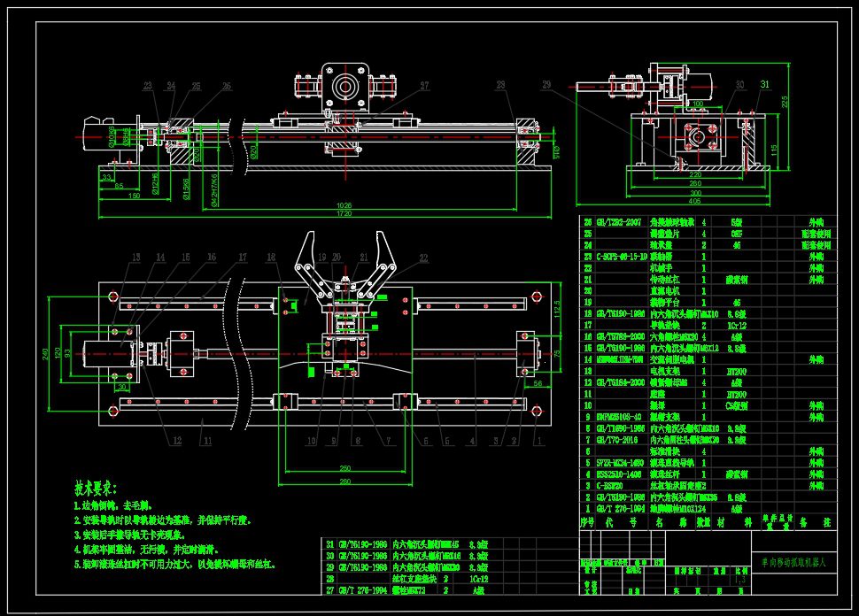Pick callout number 30 in side view
859x616 pixels.
(x=739, y=84)
